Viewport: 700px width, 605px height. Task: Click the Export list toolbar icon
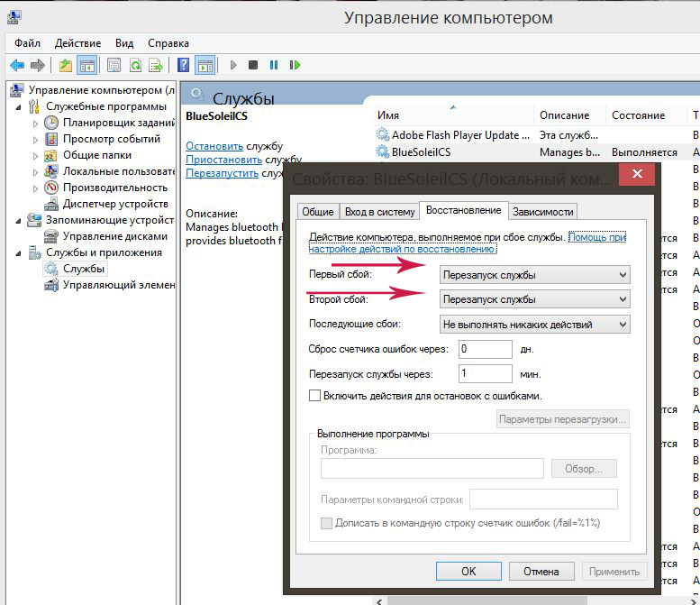[x=156, y=65]
